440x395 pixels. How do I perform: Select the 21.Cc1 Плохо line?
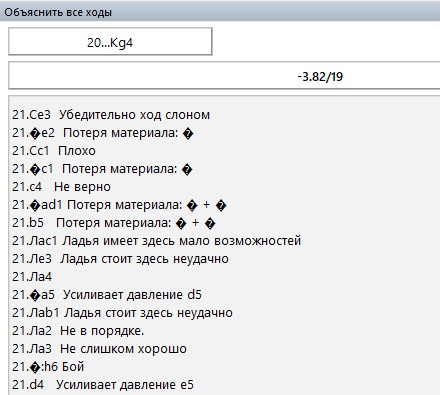click(x=54, y=151)
